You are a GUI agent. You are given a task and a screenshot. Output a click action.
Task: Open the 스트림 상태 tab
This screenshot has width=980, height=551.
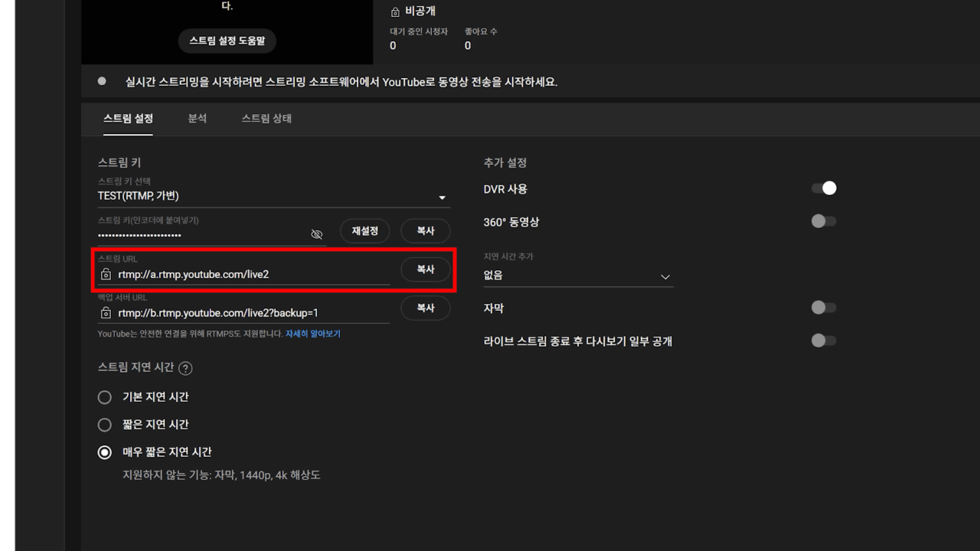pos(266,119)
